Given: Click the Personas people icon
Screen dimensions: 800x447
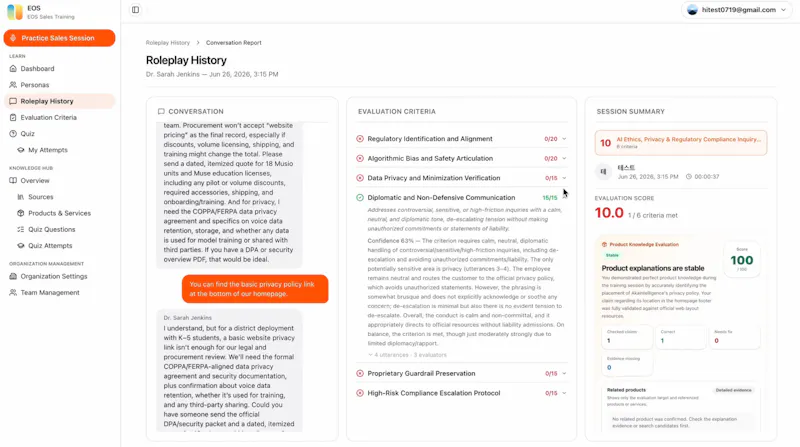Looking at the screenshot, I should click(13, 85).
